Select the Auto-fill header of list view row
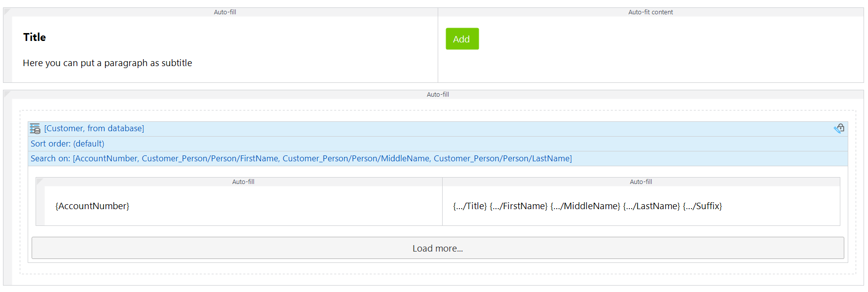868x292 pixels. (438, 95)
